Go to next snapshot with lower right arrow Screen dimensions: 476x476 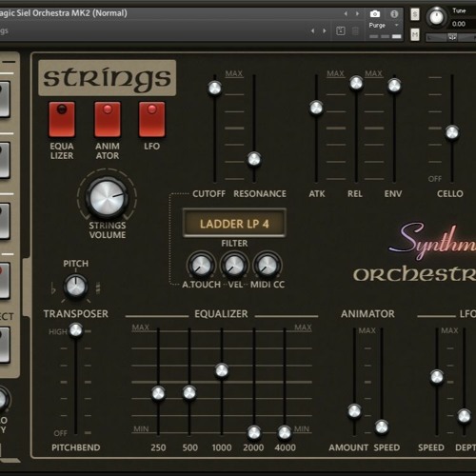pos(325,30)
